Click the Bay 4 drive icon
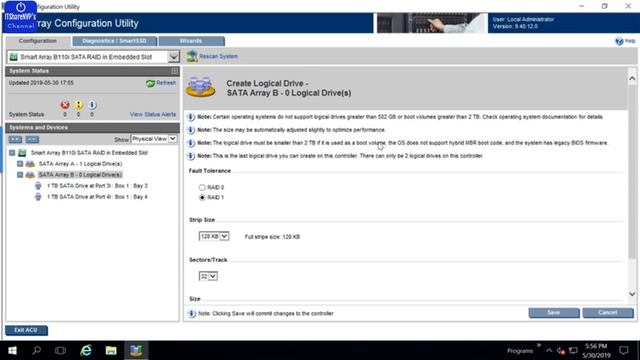 (38, 197)
